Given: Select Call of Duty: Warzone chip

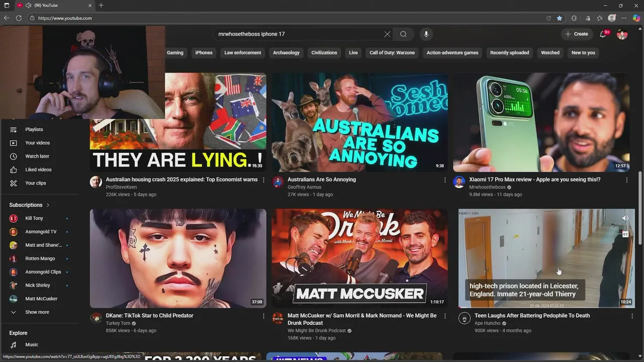Looking at the screenshot, I should 392,53.
